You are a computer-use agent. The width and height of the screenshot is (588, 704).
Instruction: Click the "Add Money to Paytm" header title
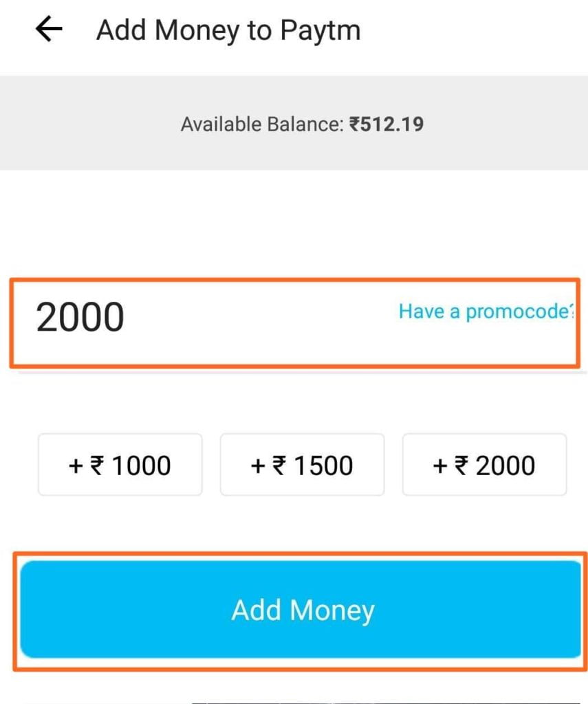click(x=228, y=30)
